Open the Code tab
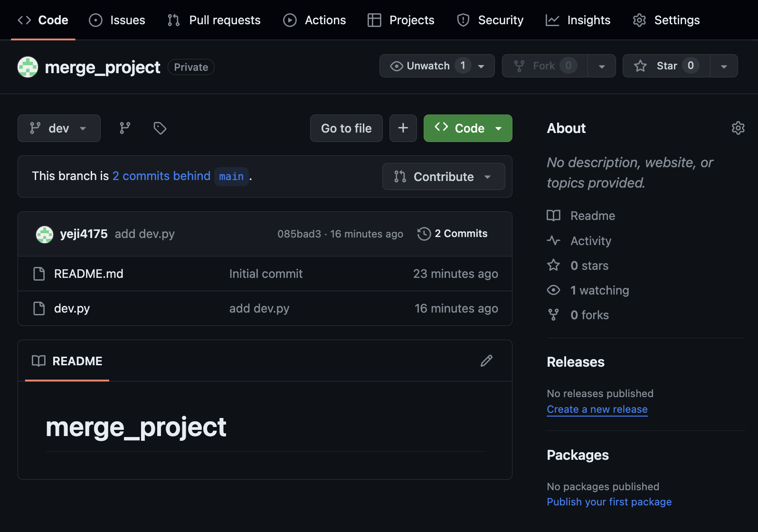Image resolution: width=758 pixels, height=532 pixels. (43, 20)
